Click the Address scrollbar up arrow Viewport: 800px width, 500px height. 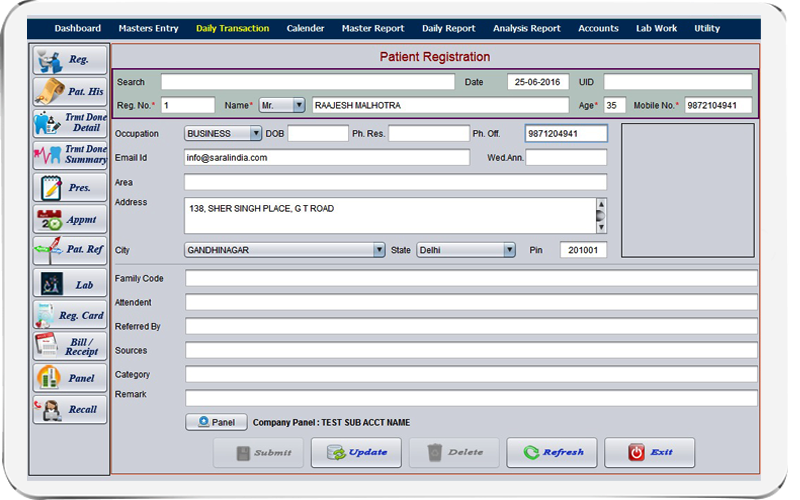601,204
